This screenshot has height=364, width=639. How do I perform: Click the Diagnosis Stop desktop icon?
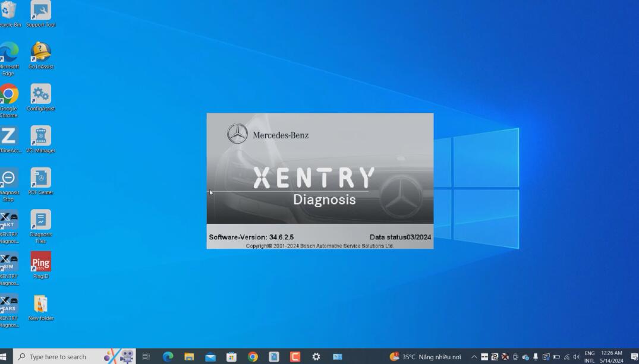tap(9, 185)
